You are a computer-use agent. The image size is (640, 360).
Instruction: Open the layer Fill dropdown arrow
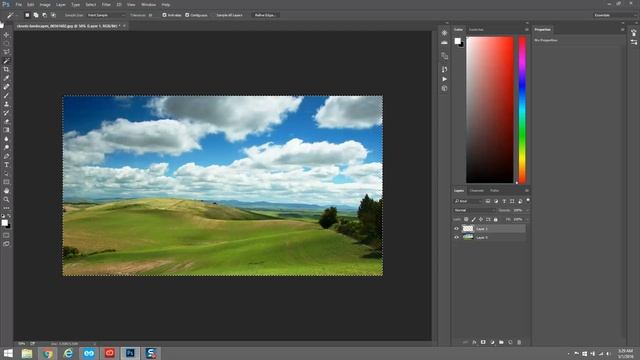point(527,219)
